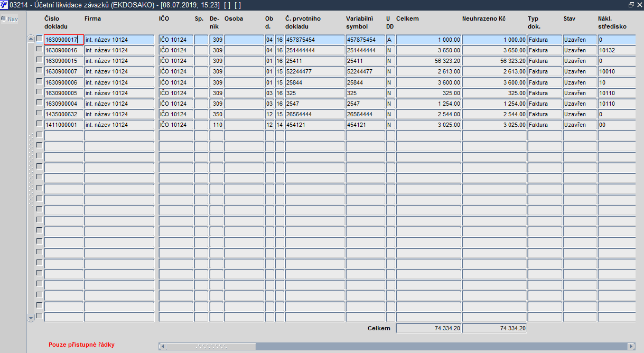Screen dimensions: 644x353
Task: Click horizontal scrollbar left arrow
Action: pos(163,347)
